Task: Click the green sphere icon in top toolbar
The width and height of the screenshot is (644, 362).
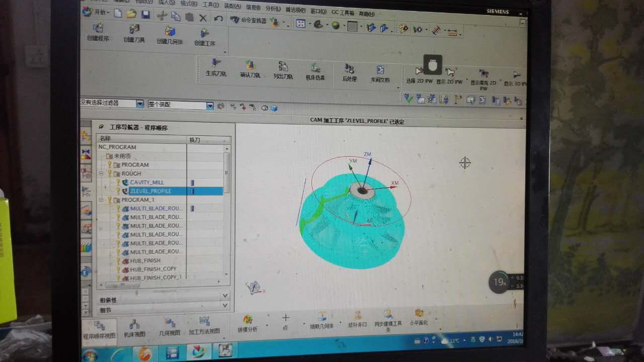Action: pos(335,26)
